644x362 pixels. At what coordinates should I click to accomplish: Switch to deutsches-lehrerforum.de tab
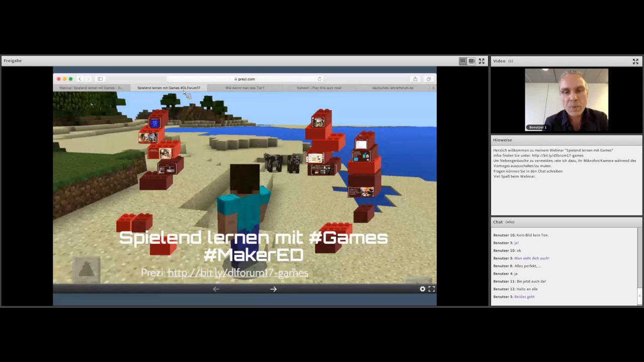click(393, 88)
